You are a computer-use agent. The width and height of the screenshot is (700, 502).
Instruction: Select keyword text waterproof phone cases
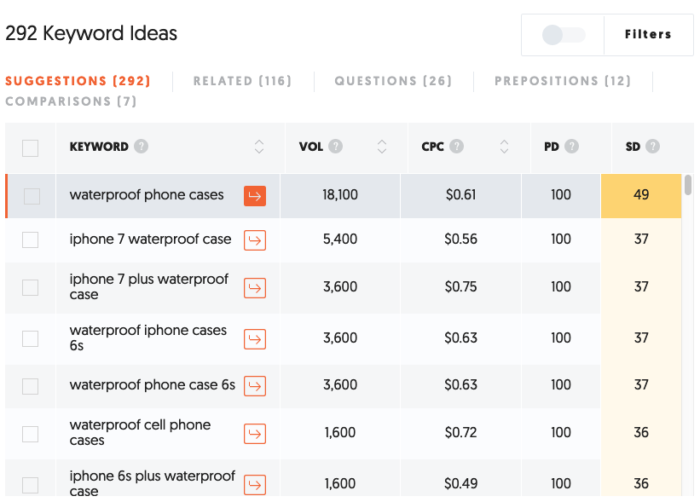146,195
